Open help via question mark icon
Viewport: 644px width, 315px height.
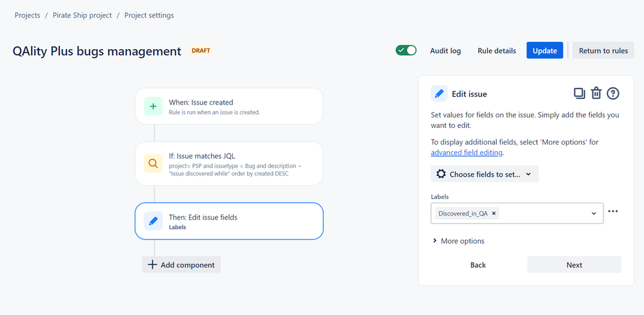click(x=613, y=94)
